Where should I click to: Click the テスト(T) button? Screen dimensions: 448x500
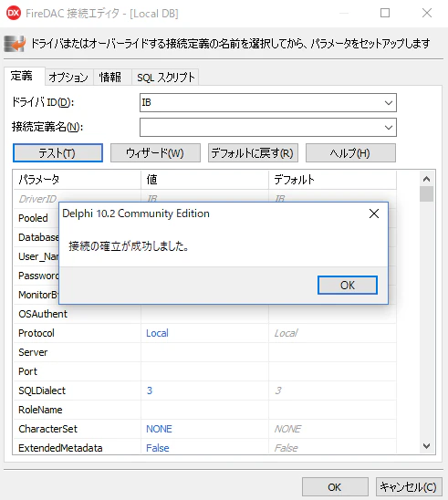tap(57, 152)
